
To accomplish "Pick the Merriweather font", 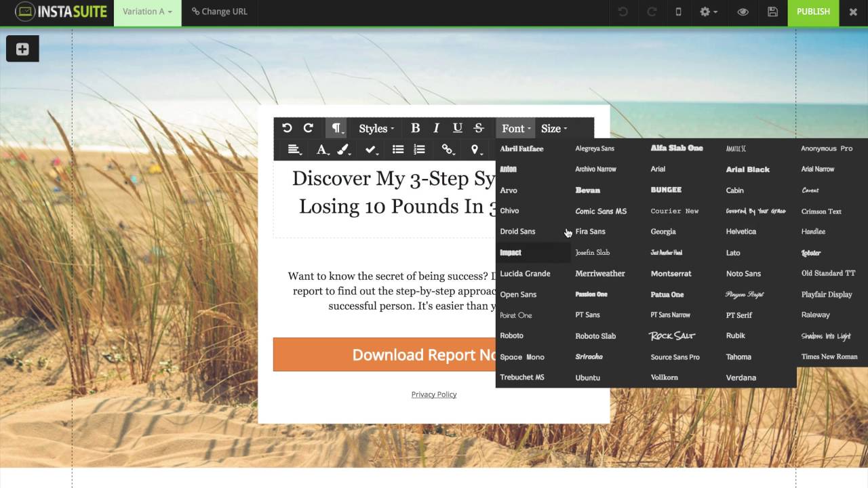I will pos(600,273).
